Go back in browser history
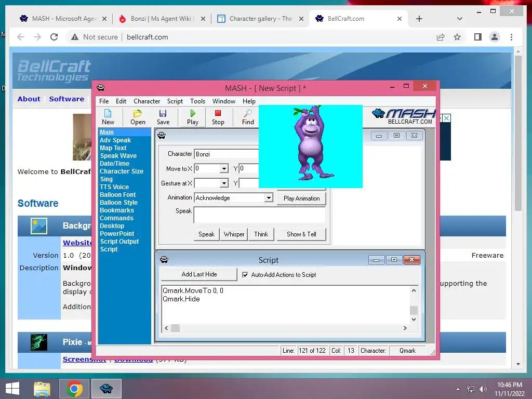This screenshot has height=399, width=532. (21, 37)
